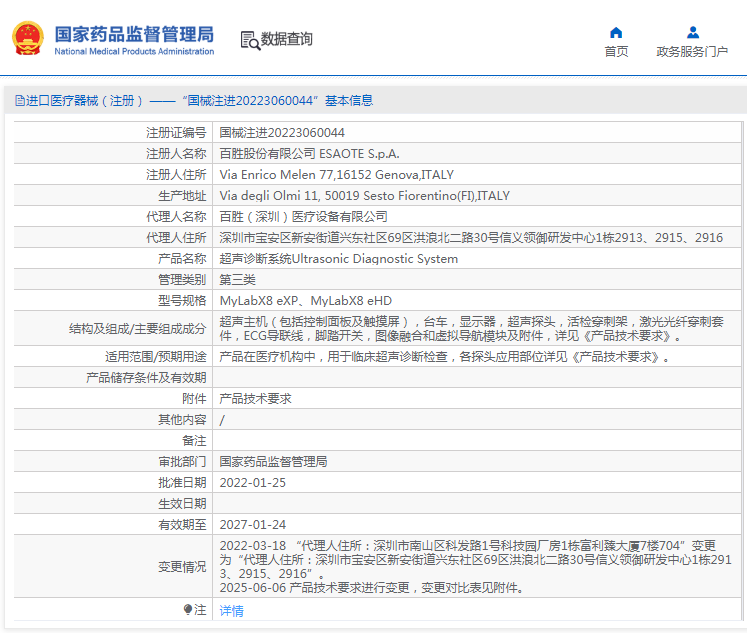Click the 数据查询 magnifier document icon
Image resolution: width=747 pixels, height=633 pixels.
pos(249,40)
